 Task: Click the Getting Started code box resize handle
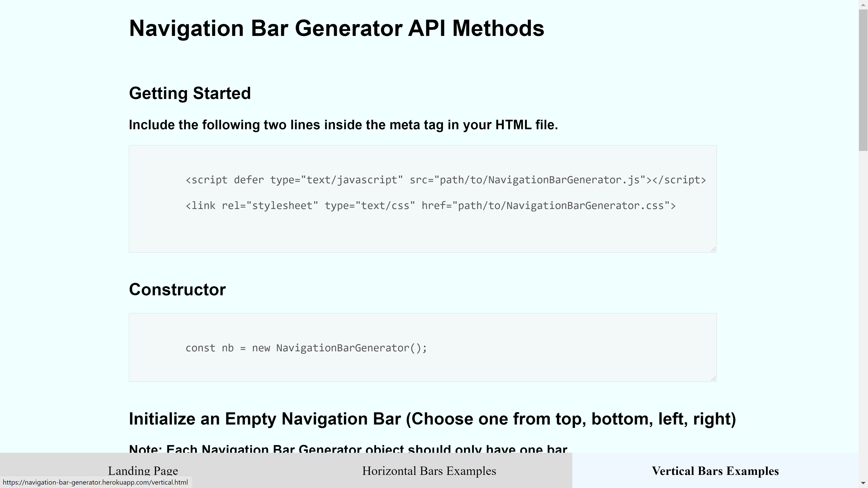click(713, 249)
